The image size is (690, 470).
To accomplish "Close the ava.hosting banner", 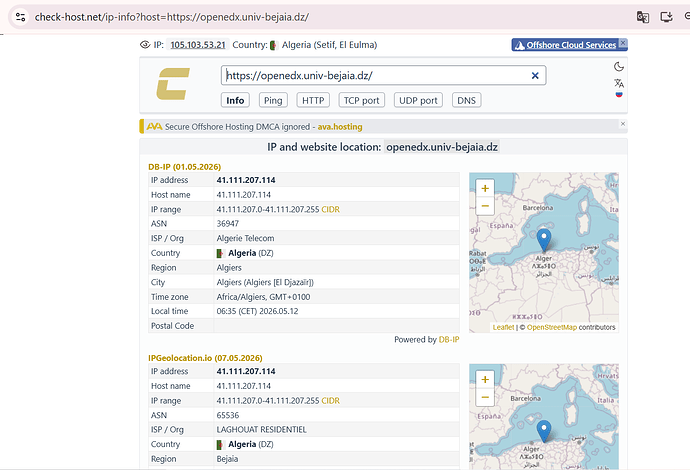I will (x=623, y=124).
